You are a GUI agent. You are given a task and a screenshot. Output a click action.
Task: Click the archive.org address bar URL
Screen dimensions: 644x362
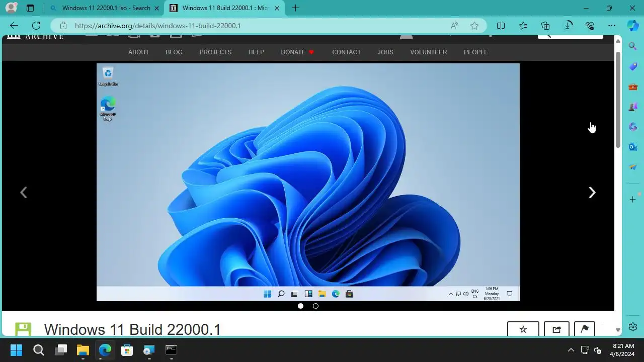157,26
